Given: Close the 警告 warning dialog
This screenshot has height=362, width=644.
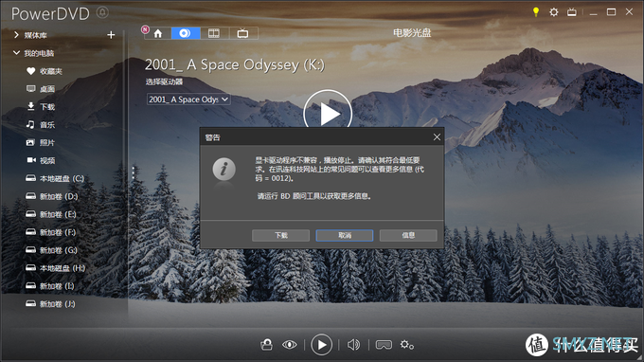Looking at the screenshot, I should click(x=437, y=137).
